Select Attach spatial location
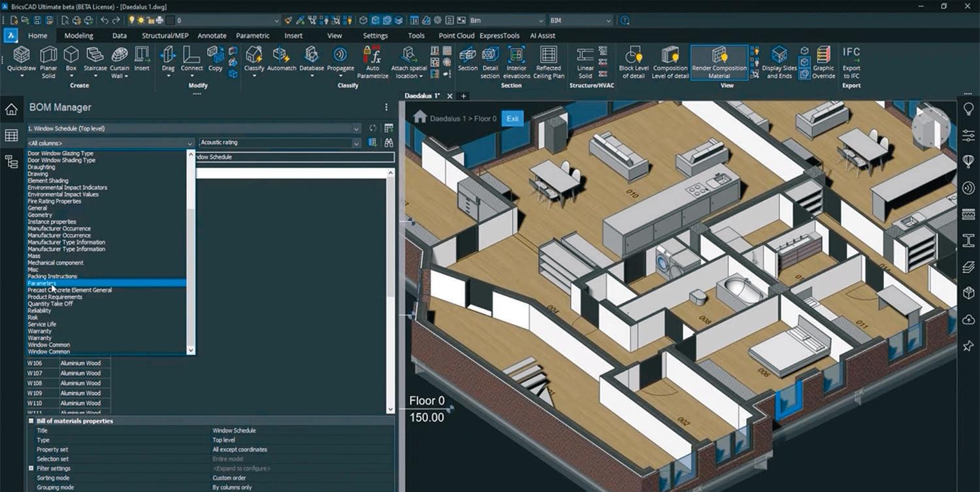980x492 pixels. (409, 62)
